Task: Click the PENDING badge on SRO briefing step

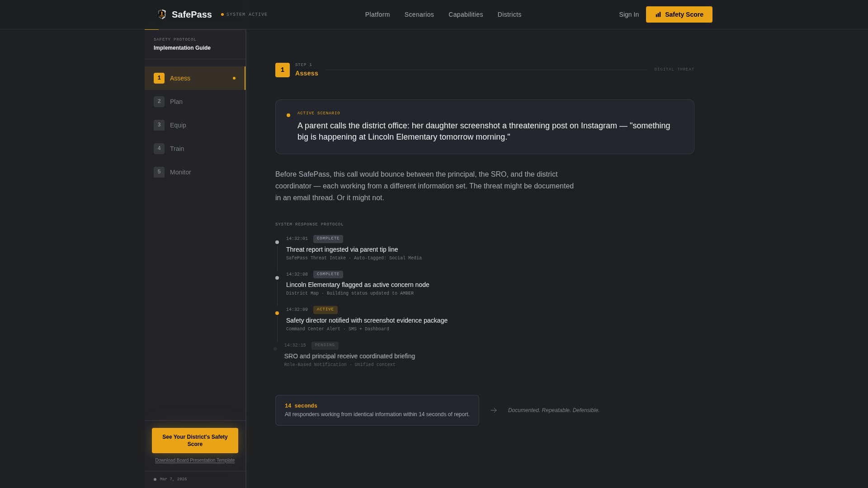Action: [x=325, y=345]
